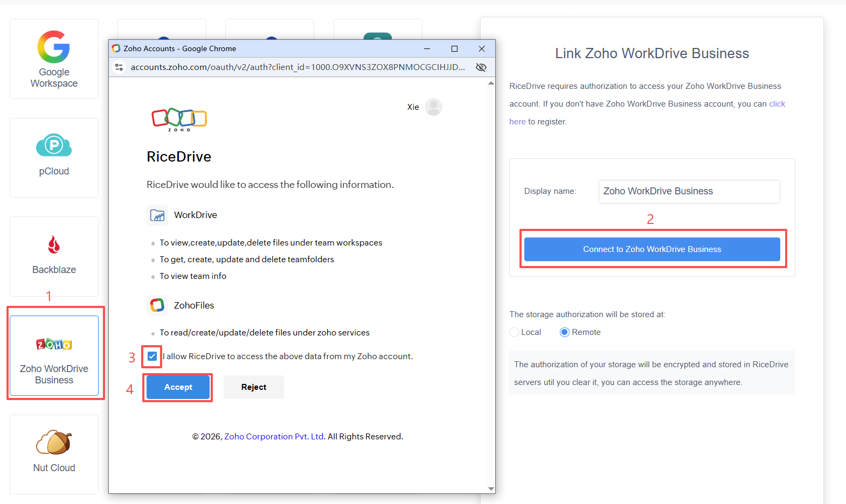The width and height of the screenshot is (846, 504).
Task: Click the accounts.zoho.com URL in address bar
Action: pos(298,67)
